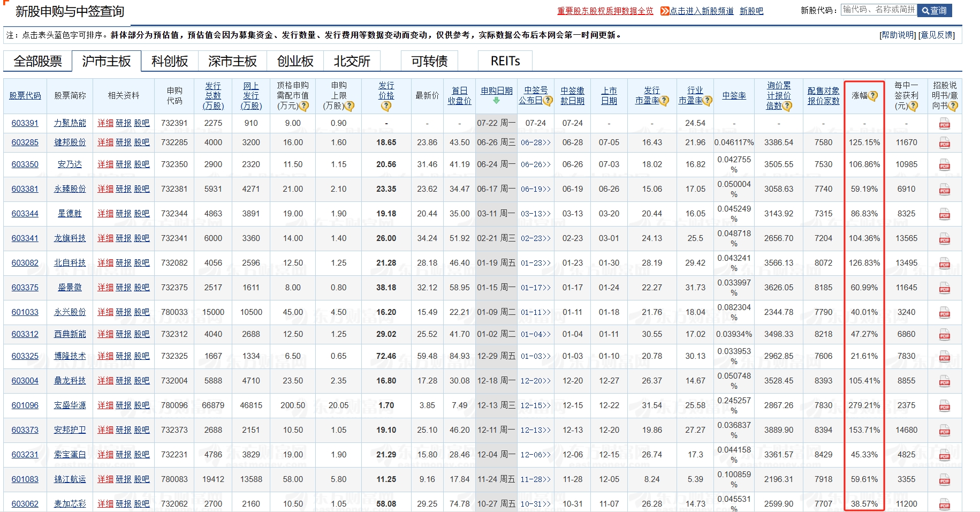Viewport: 980px width, 512px height.
Task: Expand 中签号 details 06-28>> for 健邦股份
Action: pyautogui.click(x=535, y=142)
